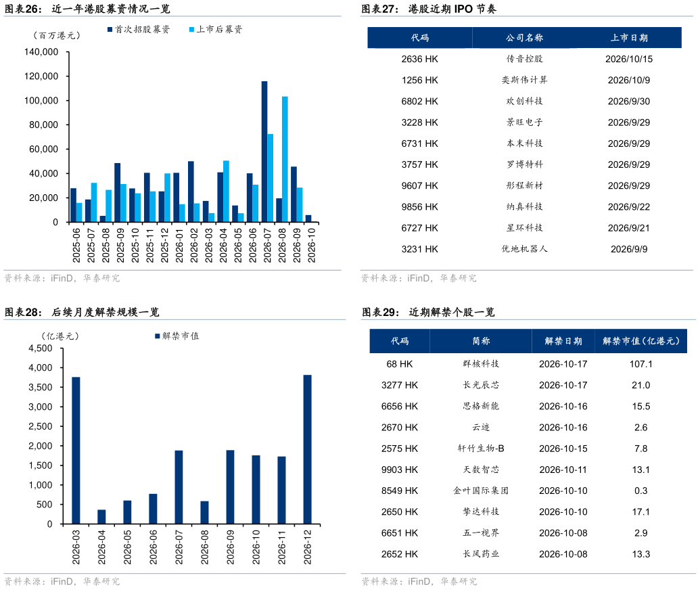Viewport: 700px width, 590px height.
Task: Click the 上市日期 column header
Action: tap(629, 38)
